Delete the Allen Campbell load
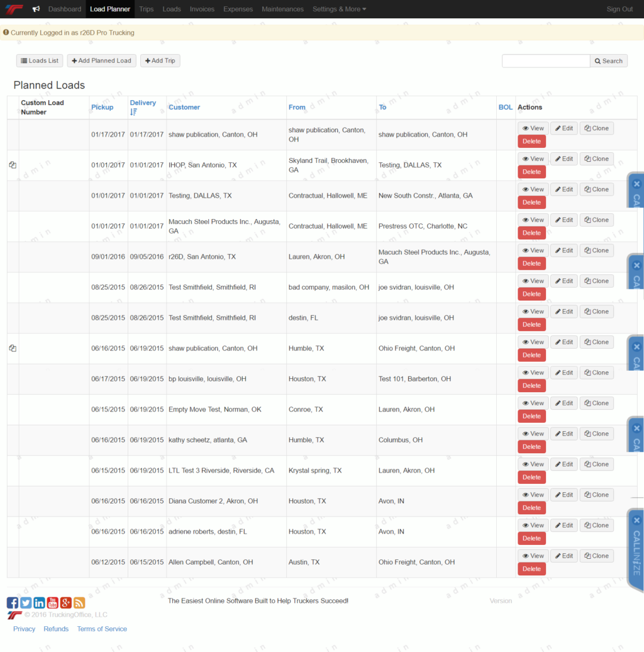Viewport: 644px width, 652px height. point(531,569)
